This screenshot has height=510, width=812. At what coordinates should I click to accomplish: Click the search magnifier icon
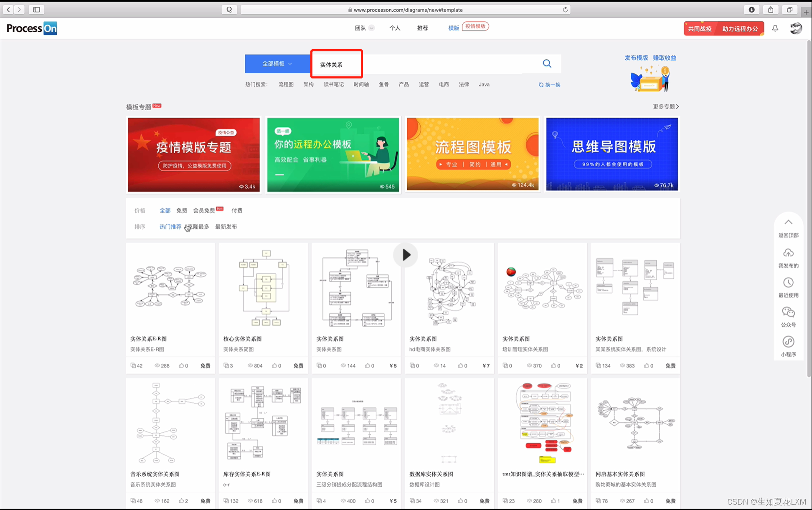[547, 63]
